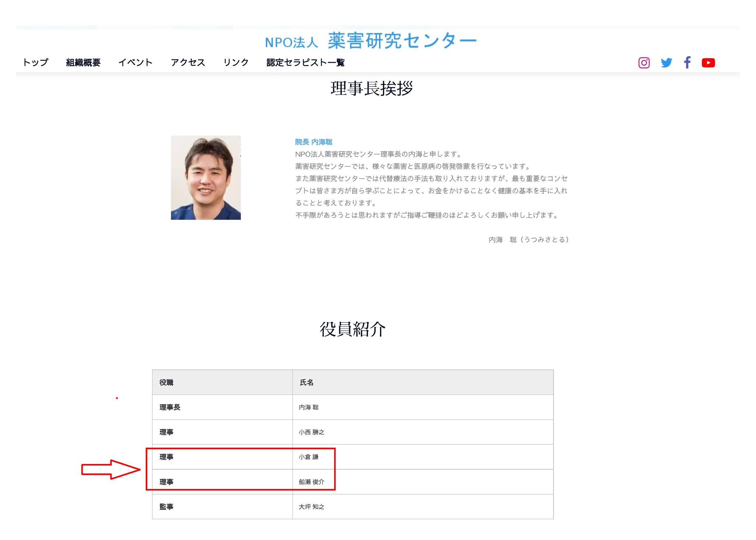This screenshot has width=756, height=540.
Task: Click the name 小倉 謙 in table
Action: pos(309,457)
